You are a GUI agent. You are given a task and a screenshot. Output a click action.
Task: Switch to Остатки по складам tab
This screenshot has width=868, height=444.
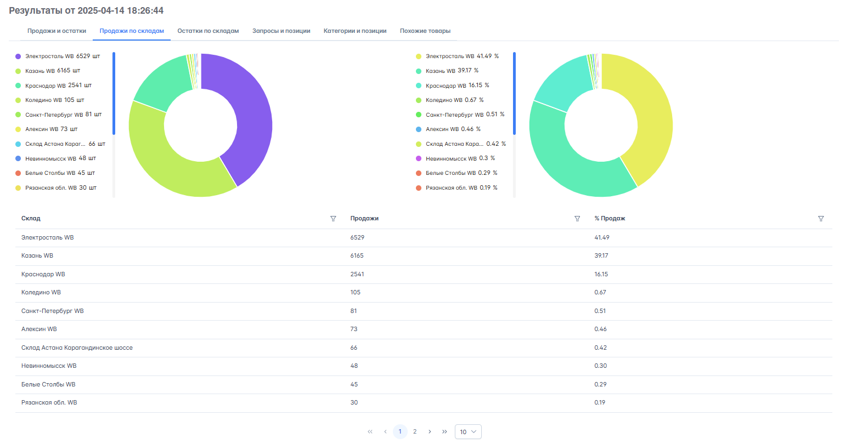click(x=208, y=31)
